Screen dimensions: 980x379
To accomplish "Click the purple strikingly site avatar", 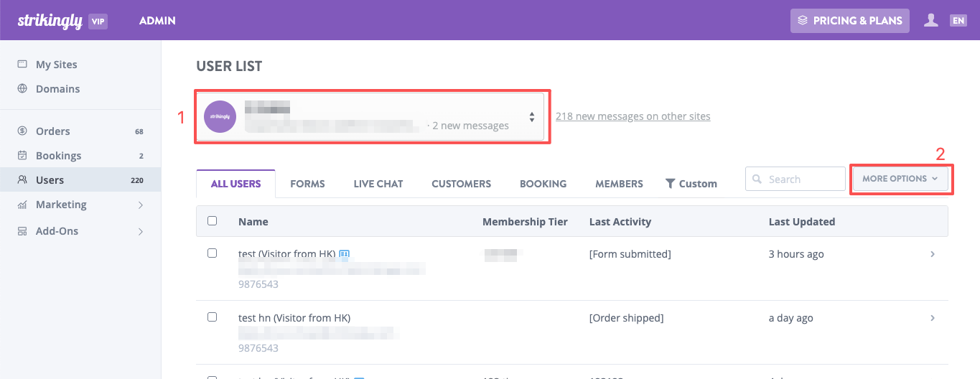I will (x=220, y=116).
